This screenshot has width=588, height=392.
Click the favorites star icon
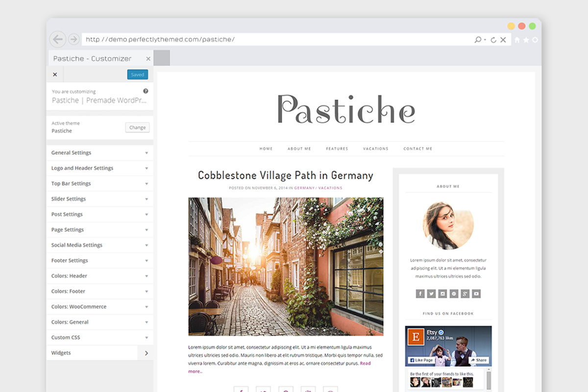coord(526,40)
